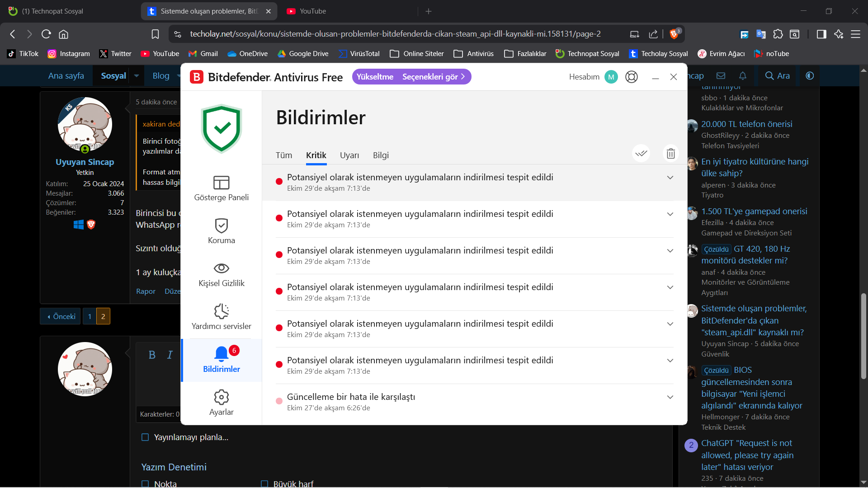Open Koruma shield section in Bitdefender
This screenshot has height=488, width=868.
(x=222, y=231)
